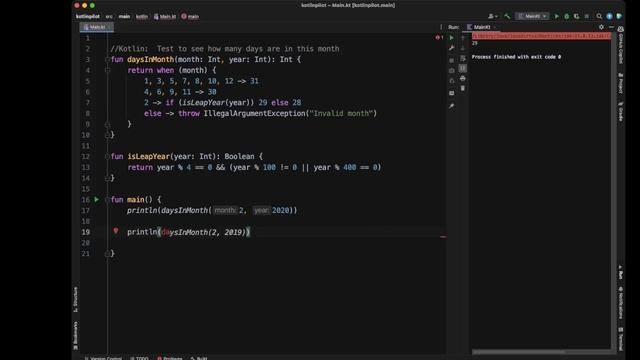
Task: Toggle the Structure tool window
Action: coord(76,300)
